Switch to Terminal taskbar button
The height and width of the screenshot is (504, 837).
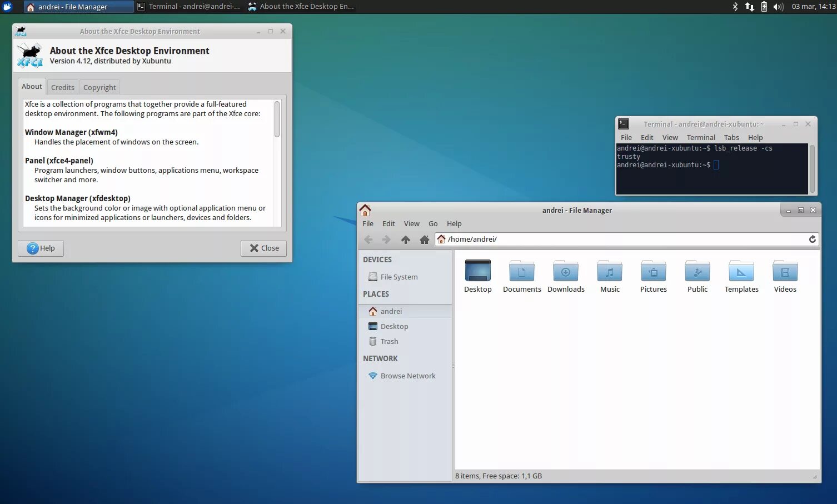tap(189, 7)
